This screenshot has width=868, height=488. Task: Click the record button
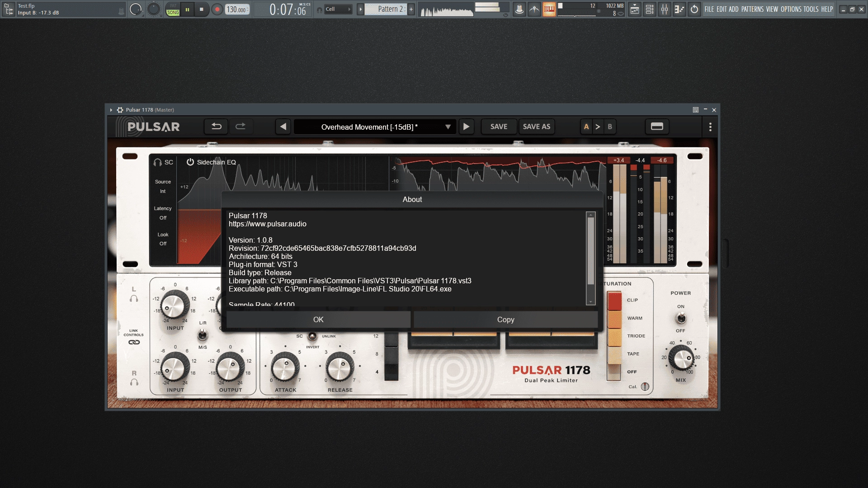[217, 9]
